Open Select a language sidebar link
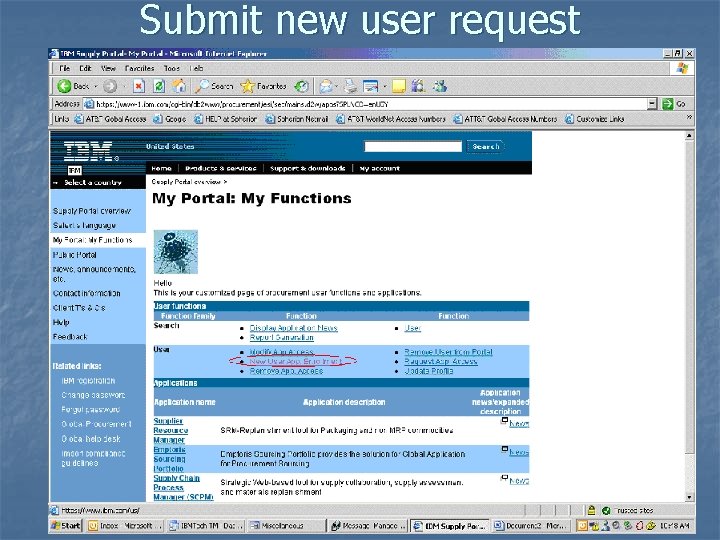This screenshot has height=540, width=720. [84, 225]
